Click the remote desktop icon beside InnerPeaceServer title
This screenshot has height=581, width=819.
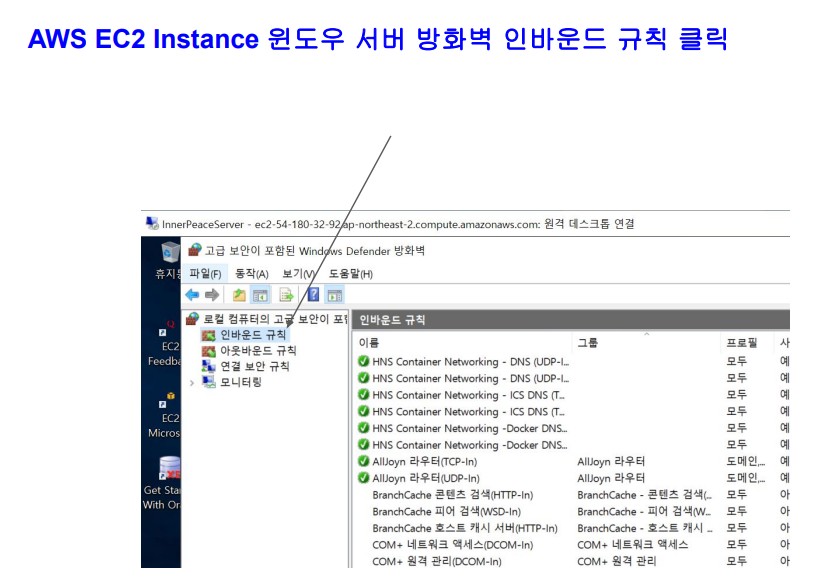152,223
